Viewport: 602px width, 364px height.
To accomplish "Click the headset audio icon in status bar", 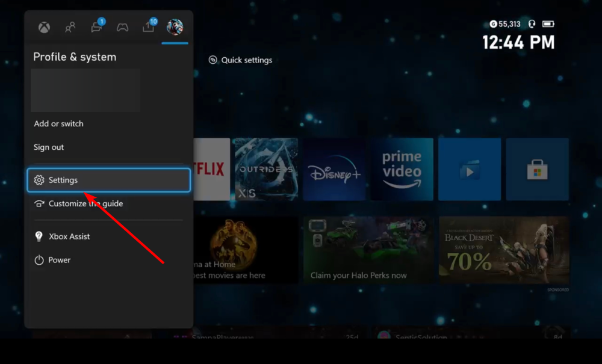I will point(530,23).
